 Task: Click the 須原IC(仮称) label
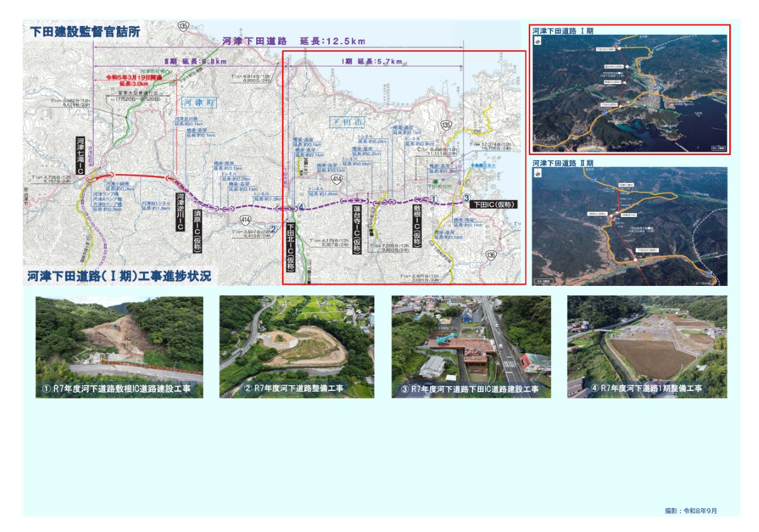tap(197, 233)
